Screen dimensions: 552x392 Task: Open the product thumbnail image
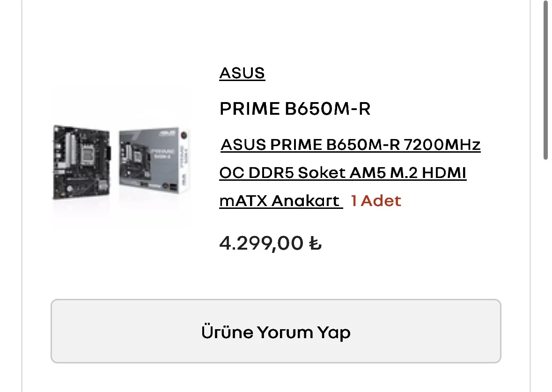pyautogui.click(x=121, y=158)
